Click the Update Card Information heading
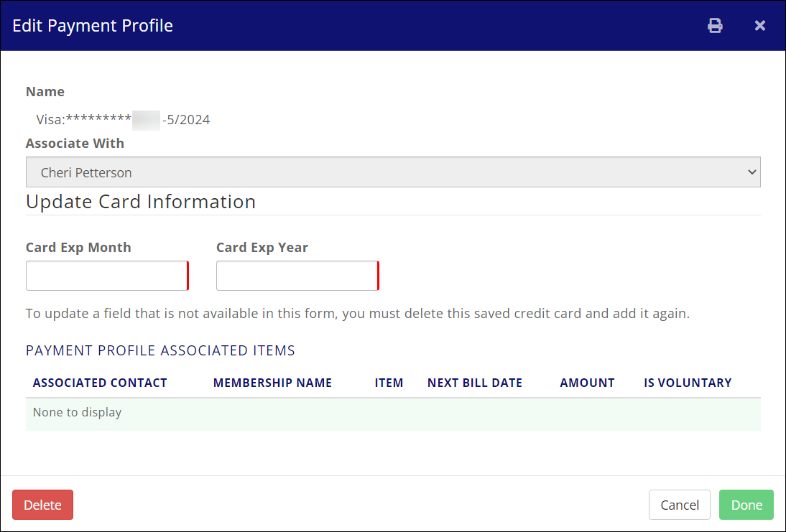786x532 pixels. click(x=141, y=202)
